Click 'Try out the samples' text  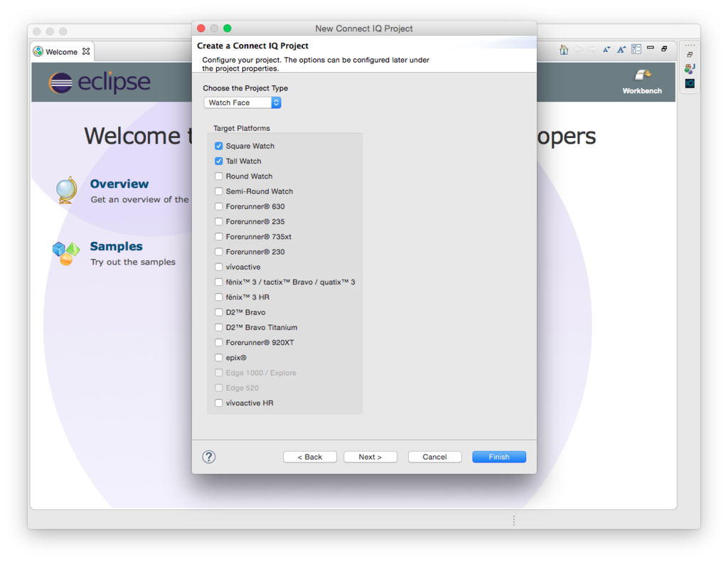(133, 262)
